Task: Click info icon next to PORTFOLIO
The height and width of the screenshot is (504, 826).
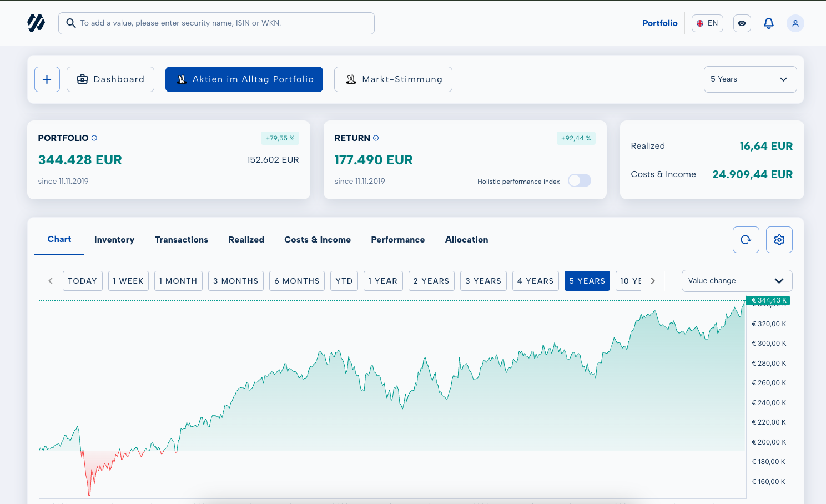Action: click(94, 138)
